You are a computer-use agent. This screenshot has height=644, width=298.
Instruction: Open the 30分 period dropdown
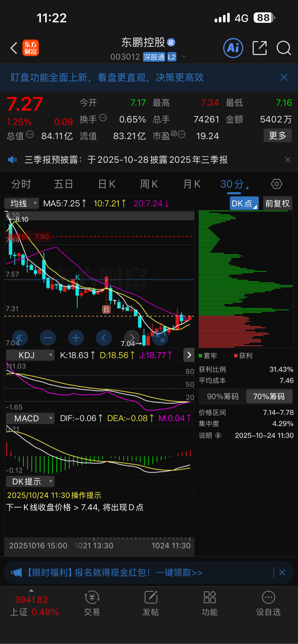click(x=234, y=184)
